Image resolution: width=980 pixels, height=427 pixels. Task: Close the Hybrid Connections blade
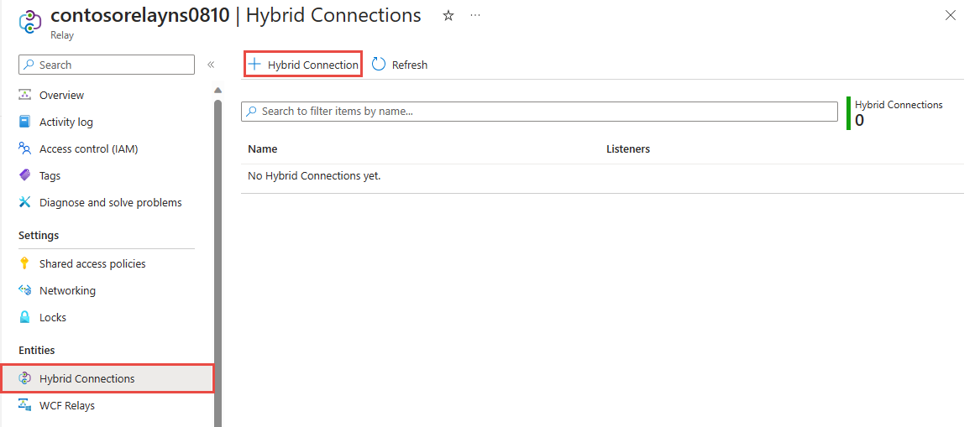[x=951, y=16]
